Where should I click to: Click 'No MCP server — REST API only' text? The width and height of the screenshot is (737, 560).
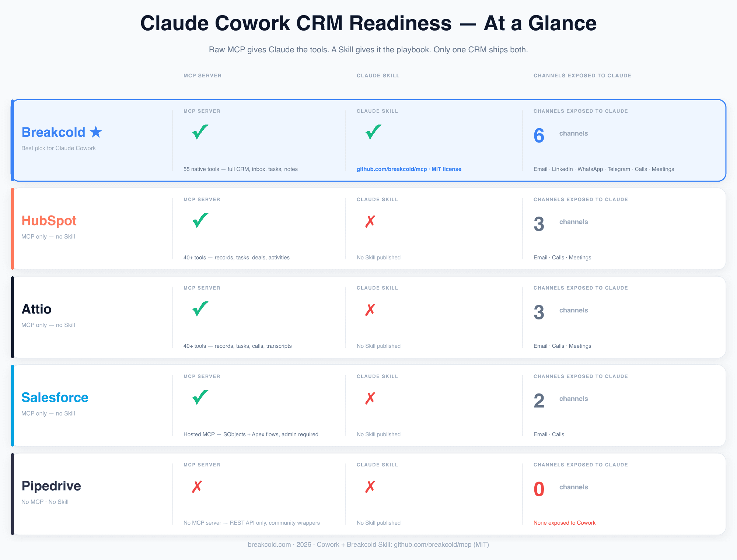(252, 523)
